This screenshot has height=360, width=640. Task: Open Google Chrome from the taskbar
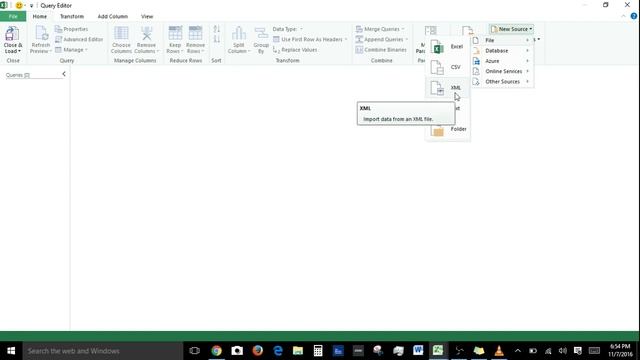[216, 351]
